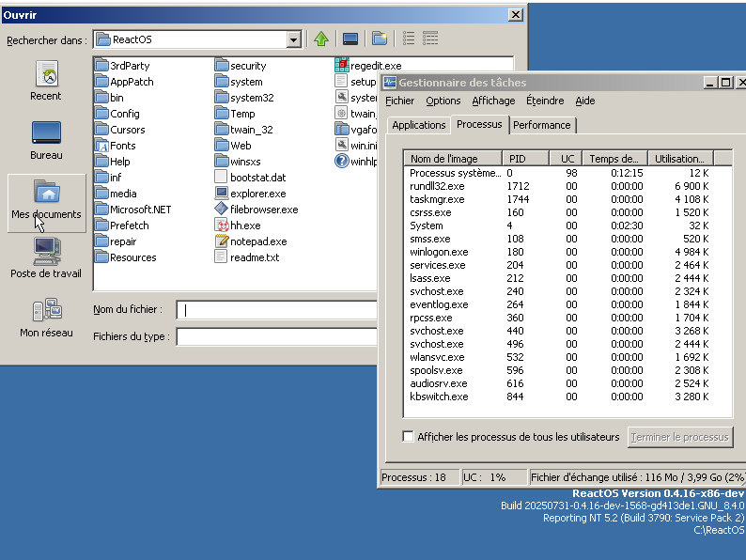Sort by UC column header
This screenshot has width=746, height=560.
(567, 159)
